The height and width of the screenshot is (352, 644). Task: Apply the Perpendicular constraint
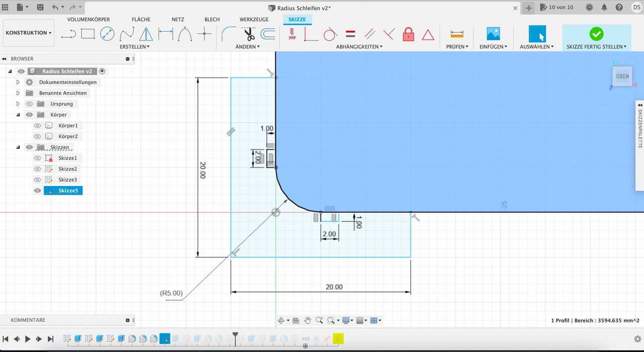389,34
